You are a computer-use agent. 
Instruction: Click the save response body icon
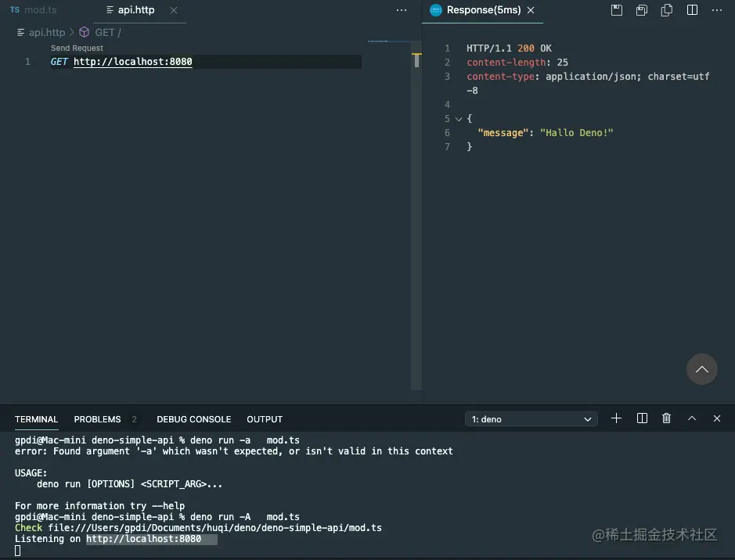[640, 10]
